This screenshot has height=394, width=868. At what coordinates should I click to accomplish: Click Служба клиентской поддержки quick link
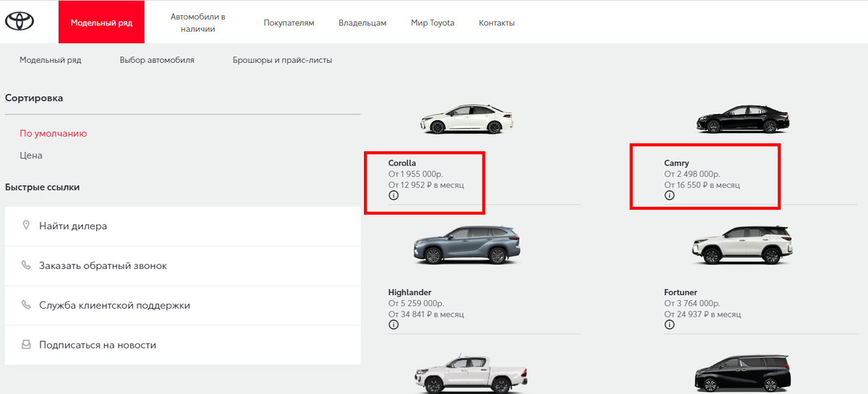(182, 306)
